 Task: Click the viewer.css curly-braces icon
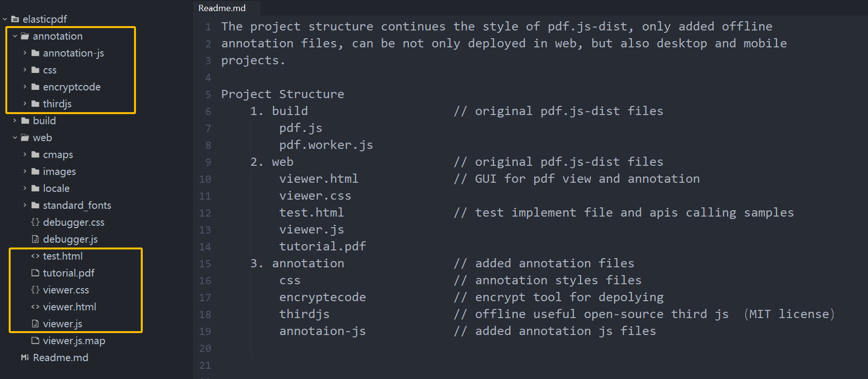pos(35,290)
